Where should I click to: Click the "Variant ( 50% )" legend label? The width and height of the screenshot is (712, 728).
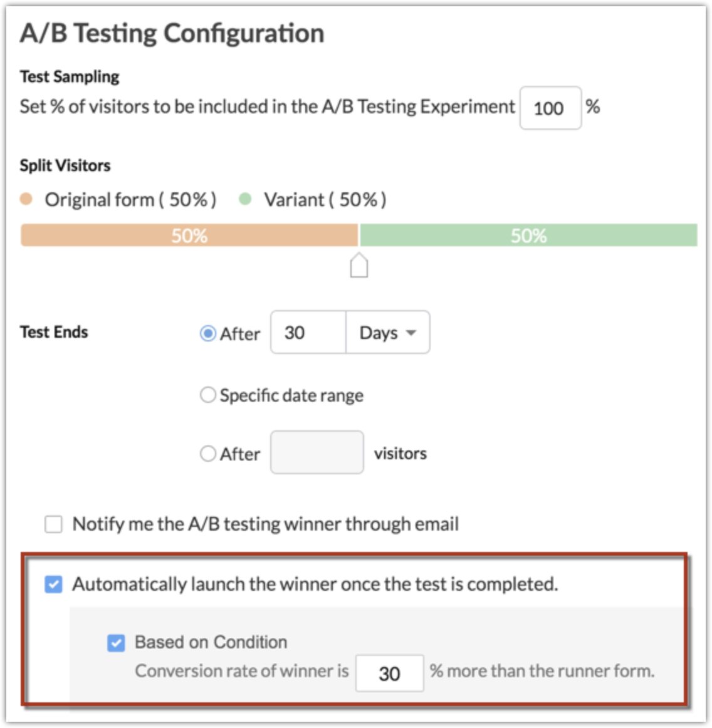coord(325,200)
